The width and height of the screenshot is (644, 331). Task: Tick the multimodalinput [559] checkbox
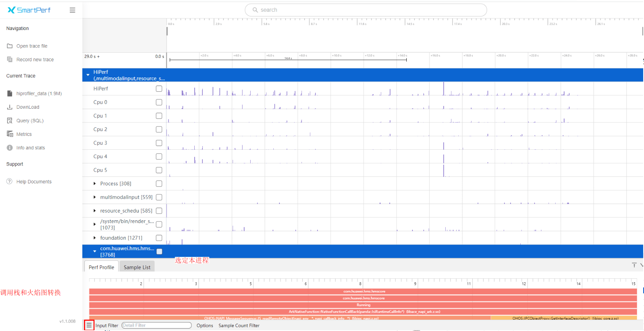click(159, 197)
